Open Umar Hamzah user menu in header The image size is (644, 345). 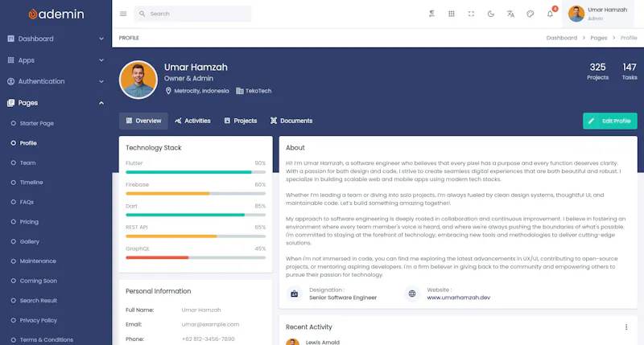tap(598, 14)
